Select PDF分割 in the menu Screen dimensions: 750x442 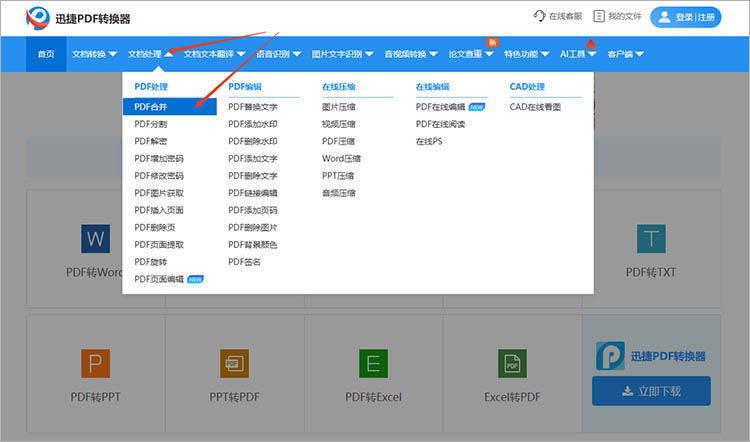pos(151,124)
